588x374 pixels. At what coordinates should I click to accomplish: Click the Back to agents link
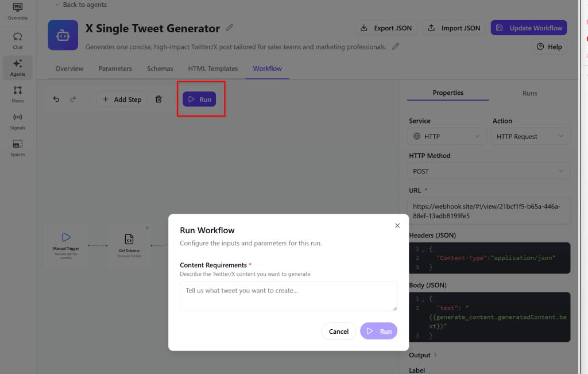pos(81,5)
